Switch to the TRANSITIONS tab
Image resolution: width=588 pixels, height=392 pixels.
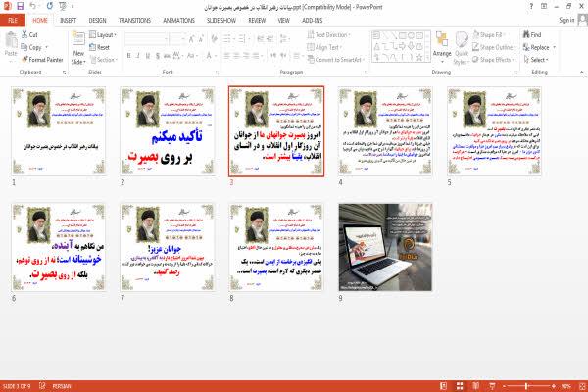coord(134,21)
